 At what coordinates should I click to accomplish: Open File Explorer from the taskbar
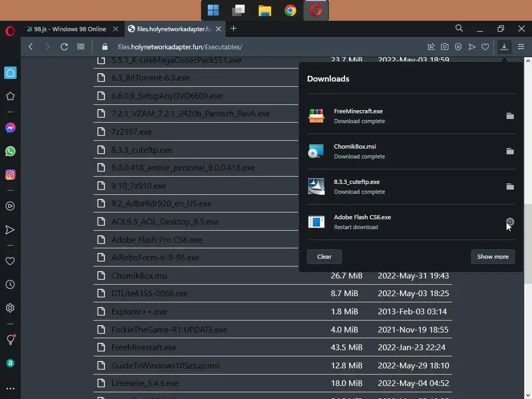264,10
